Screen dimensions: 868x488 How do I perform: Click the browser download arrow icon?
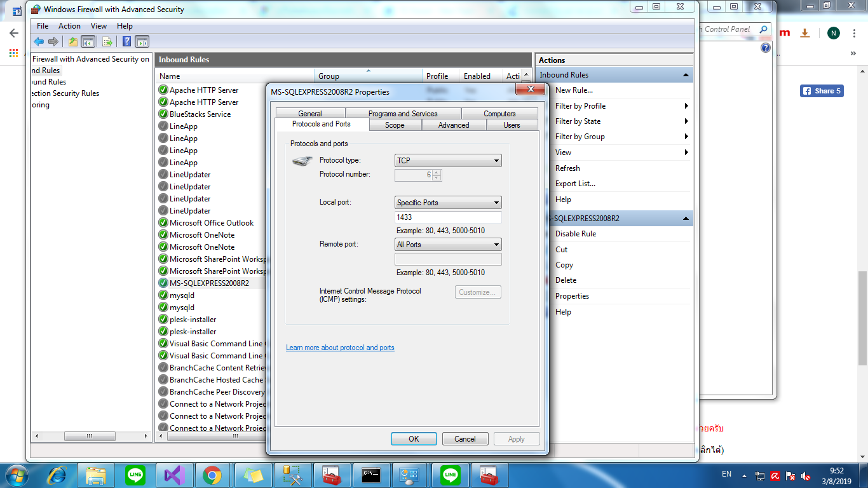pos(805,33)
